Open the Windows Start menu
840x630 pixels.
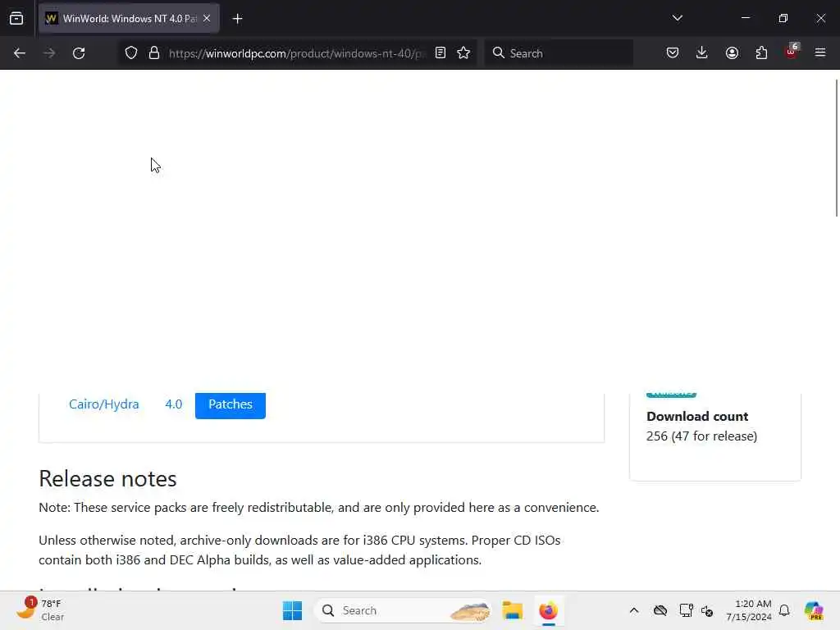click(x=292, y=610)
